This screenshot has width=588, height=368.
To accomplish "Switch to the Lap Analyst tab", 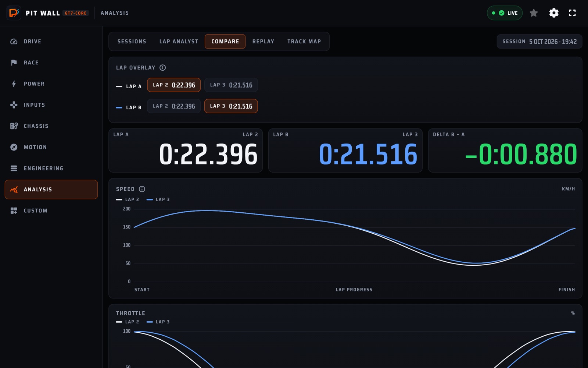I will (x=179, y=42).
